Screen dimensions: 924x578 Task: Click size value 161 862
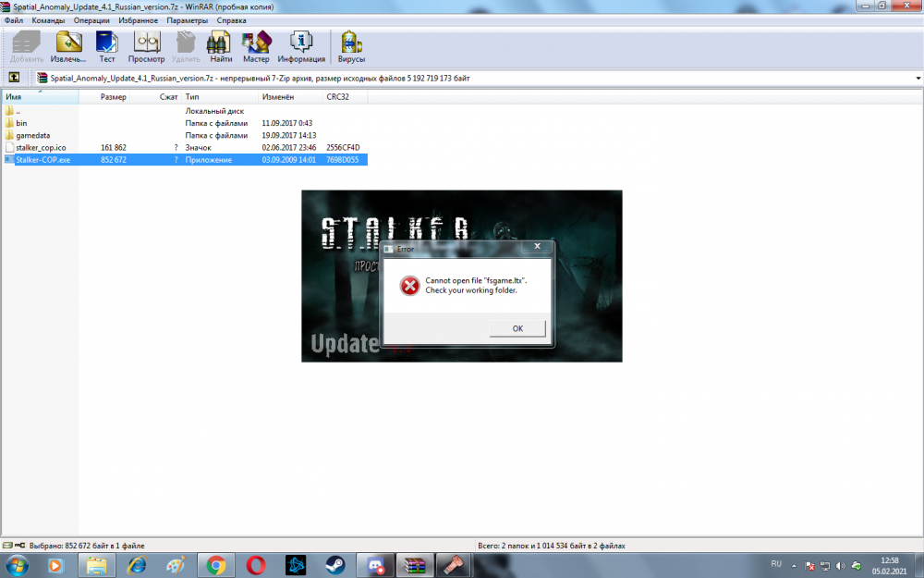click(113, 147)
